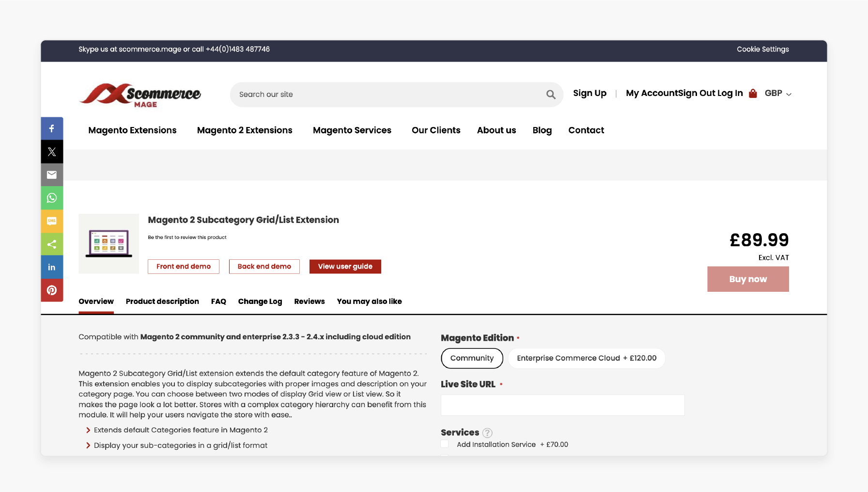Image resolution: width=868 pixels, height=492 pixels.
Task: Tick the Add Installation Service checkbox
Action: point(445,444)
